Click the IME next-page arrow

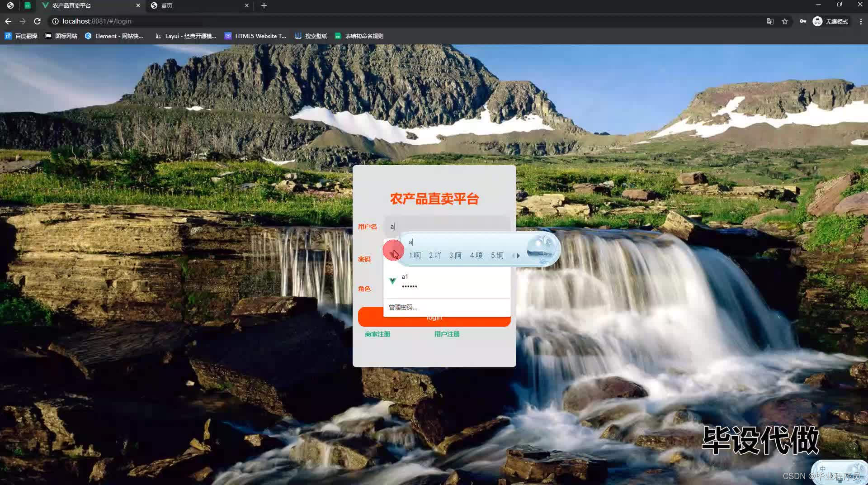point(519,256)
